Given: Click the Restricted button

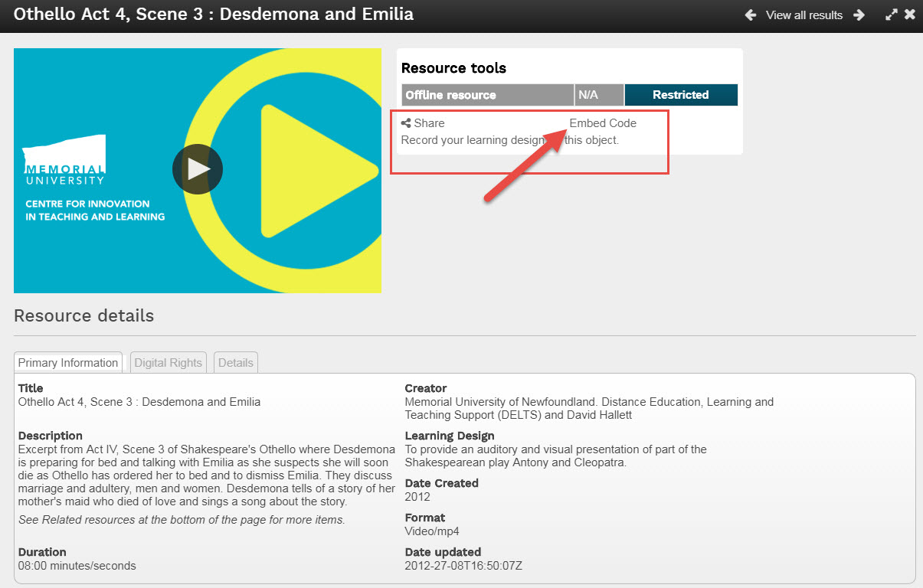Looking at the screenshot, I should [680, 95].
